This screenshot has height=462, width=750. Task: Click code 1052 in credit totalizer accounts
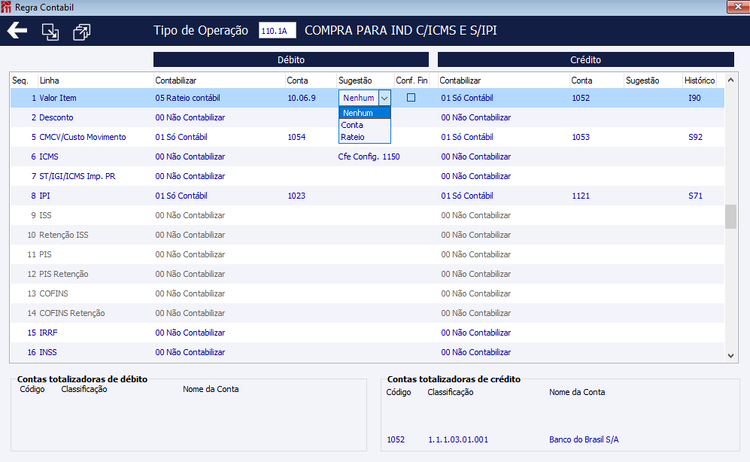tap(396, 440)
